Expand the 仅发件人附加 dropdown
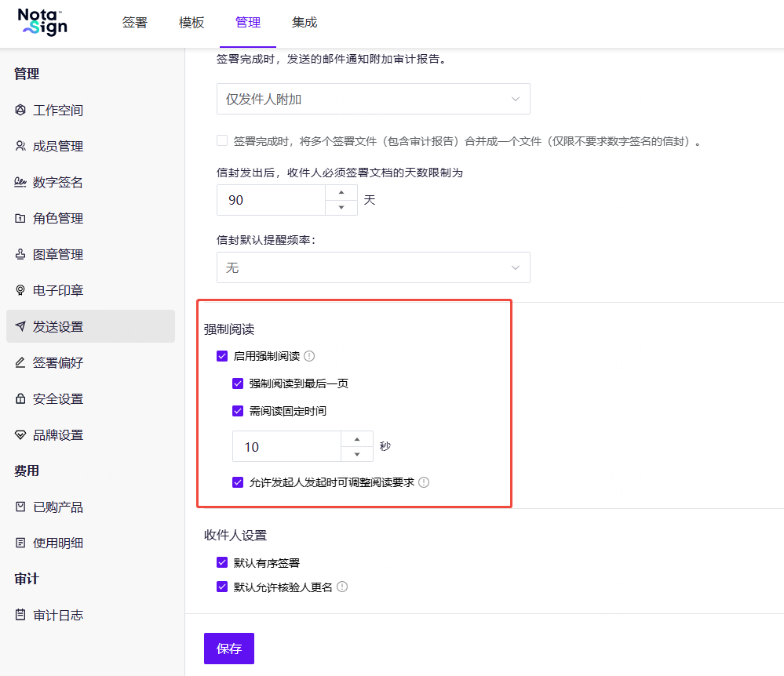 [x=373, y=99]
